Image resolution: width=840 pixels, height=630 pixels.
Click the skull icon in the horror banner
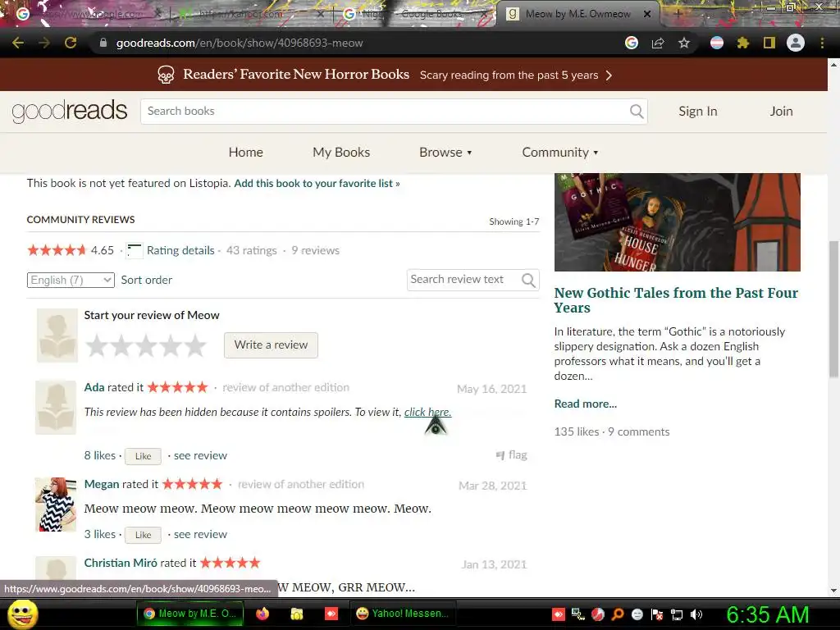point(166,75)
